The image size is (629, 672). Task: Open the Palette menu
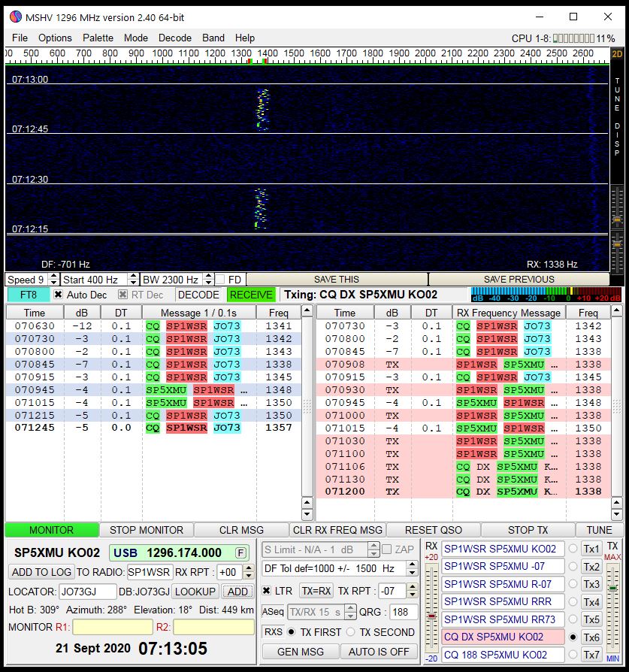(x=98, y=38)
